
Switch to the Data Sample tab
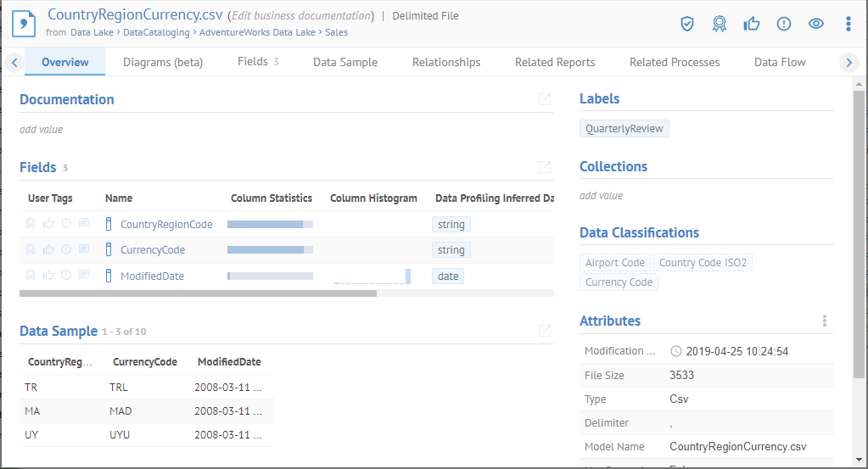344,62
